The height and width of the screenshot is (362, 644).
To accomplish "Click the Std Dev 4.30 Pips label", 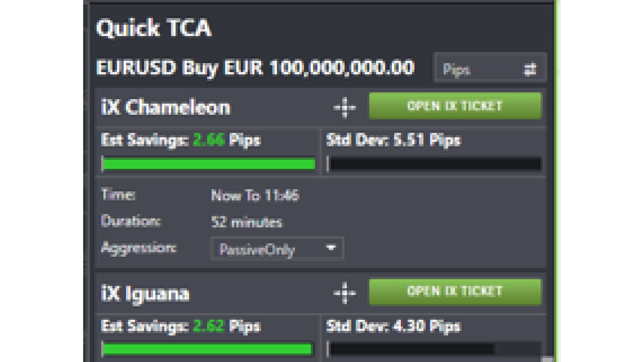I will (x=394, y=326).
